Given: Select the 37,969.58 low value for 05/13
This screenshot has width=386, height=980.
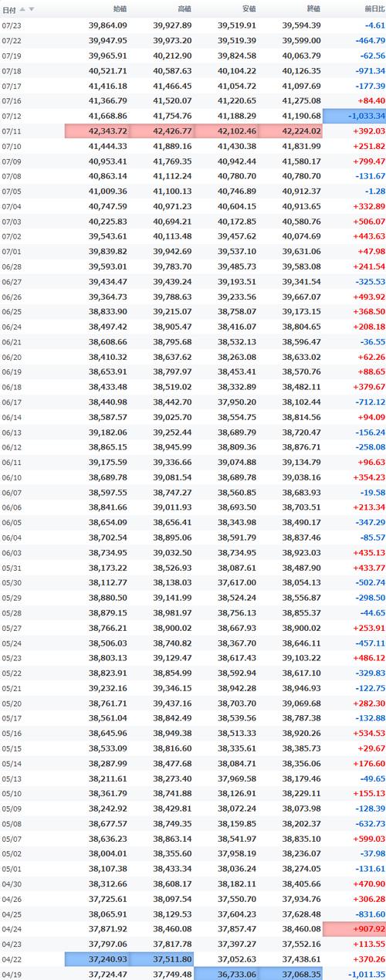Looking at the screenshot, I should point(237,778).
